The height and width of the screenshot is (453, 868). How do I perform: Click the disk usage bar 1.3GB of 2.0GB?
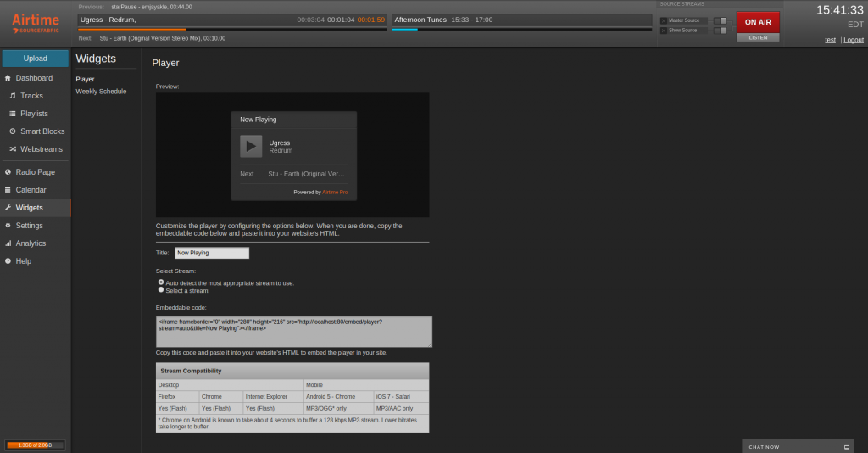[35, 445]
